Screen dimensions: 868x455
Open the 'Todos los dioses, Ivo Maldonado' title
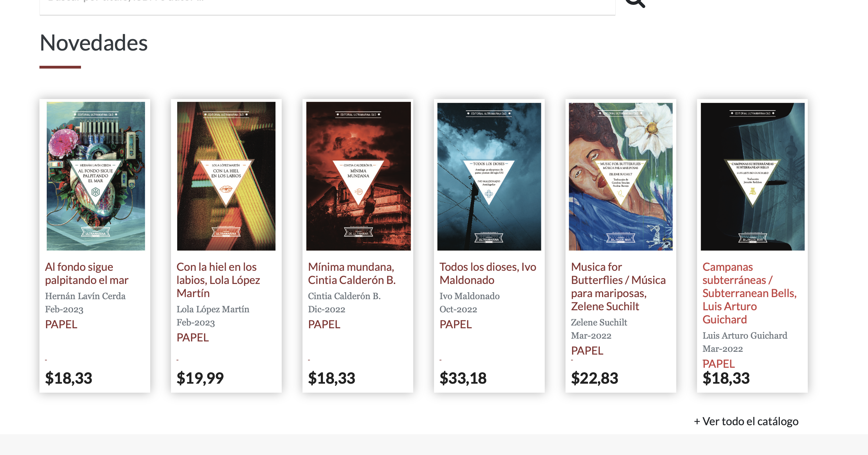[488, 274]
